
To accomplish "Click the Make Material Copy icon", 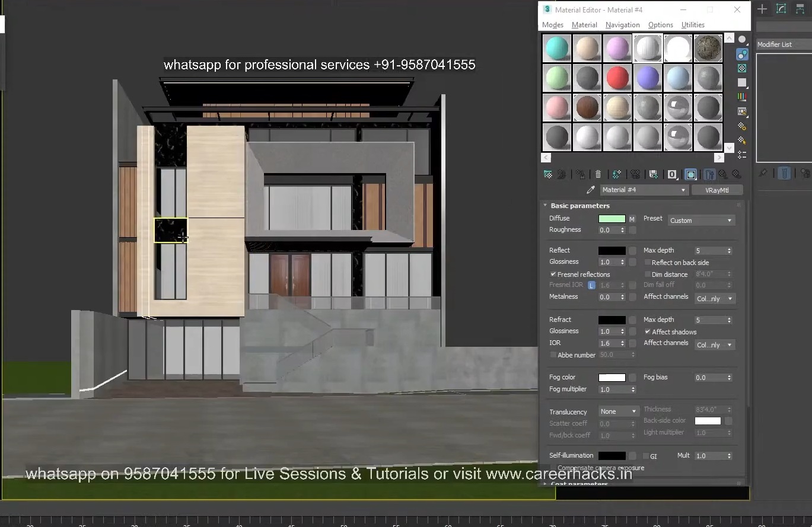I will [616, 174].
